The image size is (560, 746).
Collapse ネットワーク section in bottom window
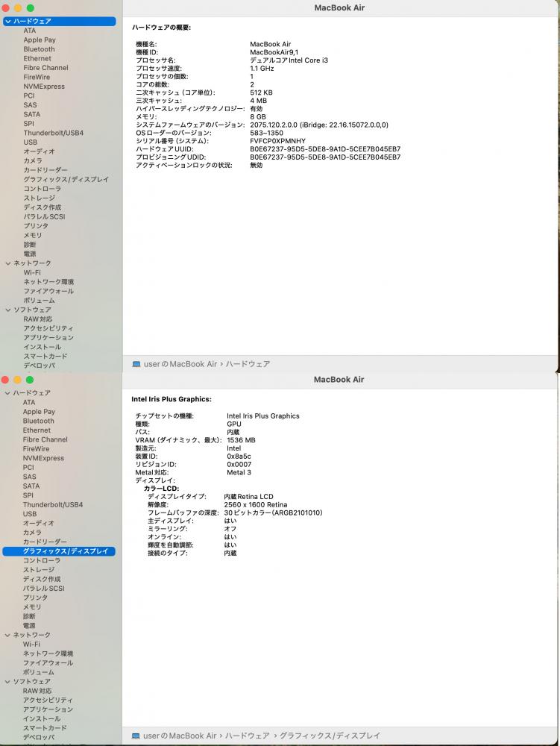(7, 635)
